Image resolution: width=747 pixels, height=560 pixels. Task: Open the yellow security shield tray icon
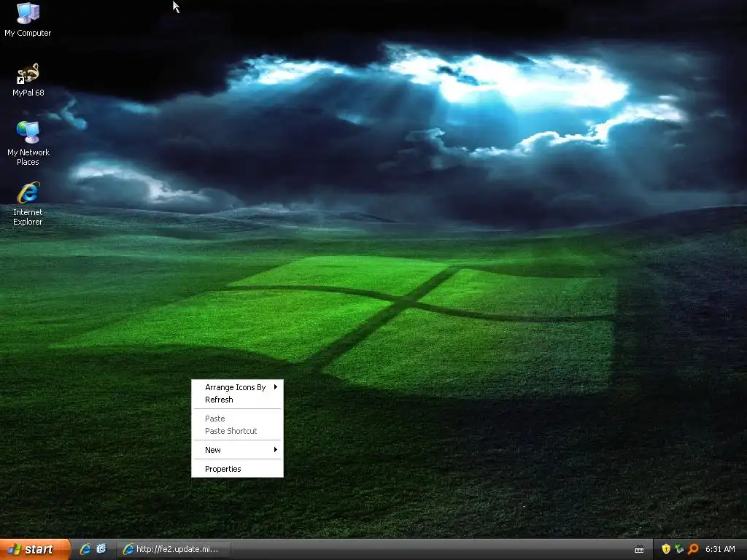point(666,549)
